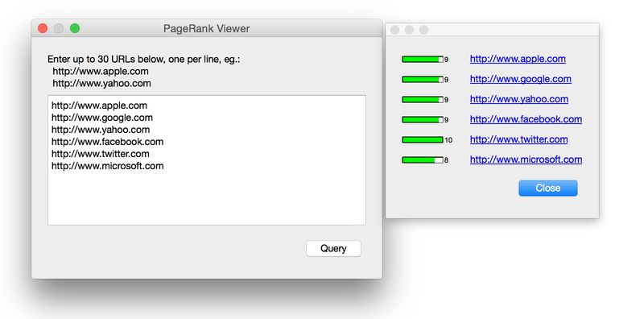Click inside the URL list text area
This screenshot has height=319, width=644.
[207, 160]
